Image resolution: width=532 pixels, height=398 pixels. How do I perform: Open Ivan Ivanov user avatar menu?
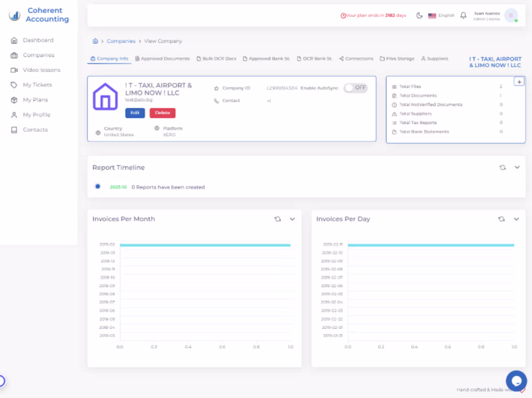tap(511, 15)
